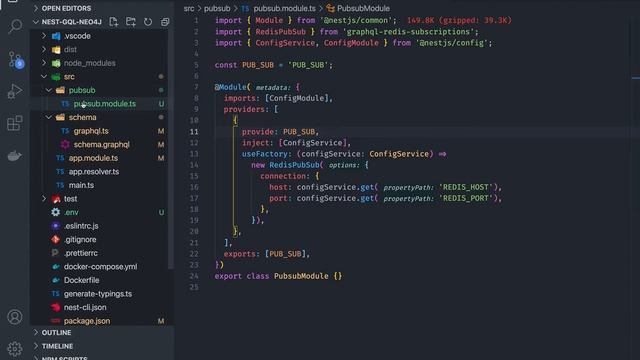This screenshot has width=640, height=360.
Task: Open the .gitignore file
Action: pyautogui.click(x=80, y=240)
